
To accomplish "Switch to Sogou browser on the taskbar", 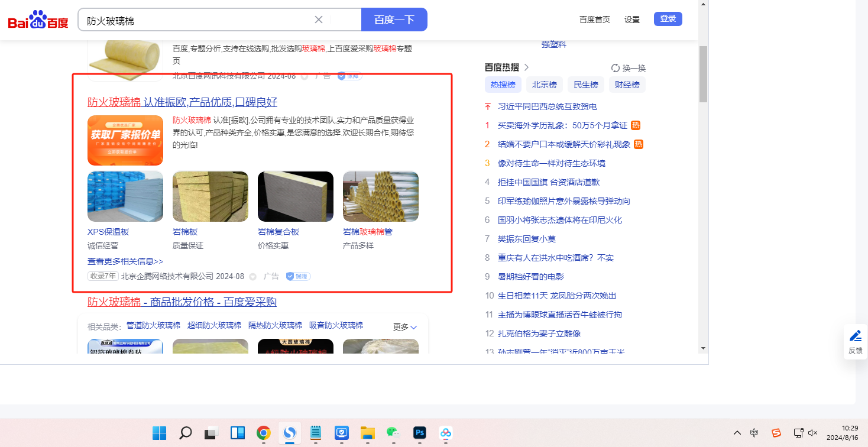I will (290, 433).
